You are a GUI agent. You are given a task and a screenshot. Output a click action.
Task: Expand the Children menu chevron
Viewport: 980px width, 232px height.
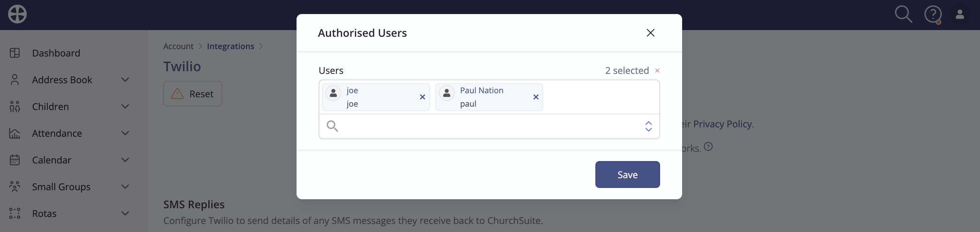125,106
